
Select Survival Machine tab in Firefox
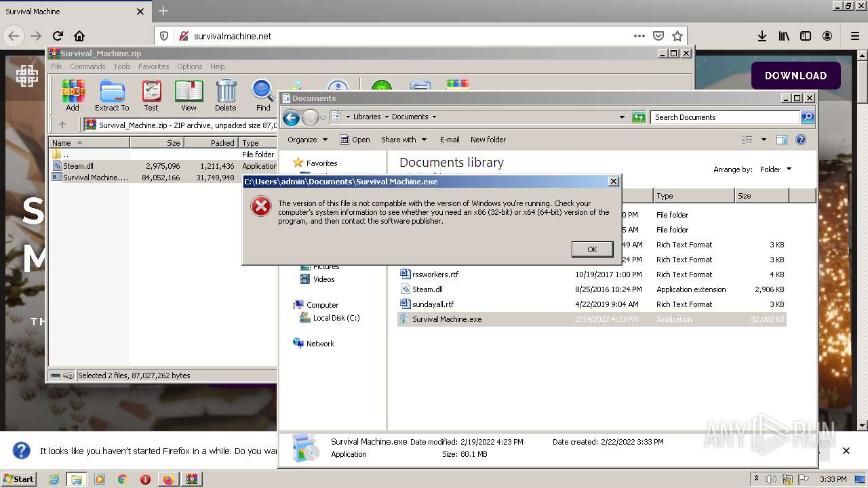click(x=75, y=12)
